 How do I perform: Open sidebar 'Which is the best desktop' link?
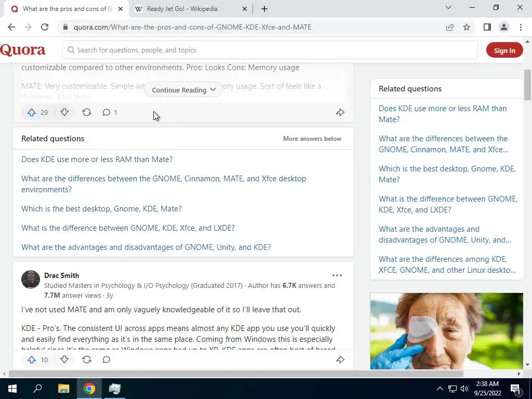coord(447,174)
